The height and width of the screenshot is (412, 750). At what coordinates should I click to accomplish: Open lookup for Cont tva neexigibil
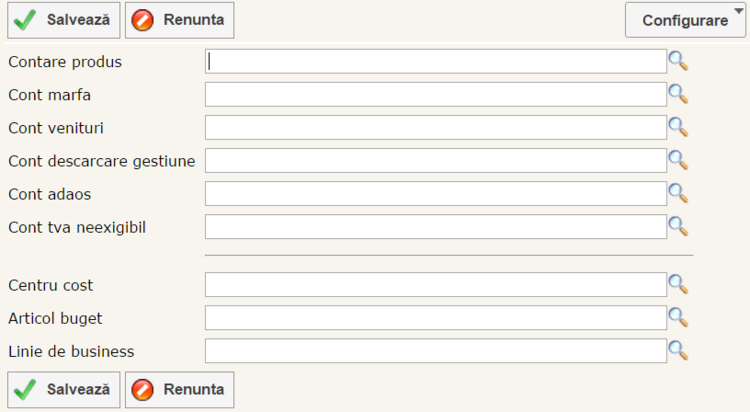click(678, 226)
